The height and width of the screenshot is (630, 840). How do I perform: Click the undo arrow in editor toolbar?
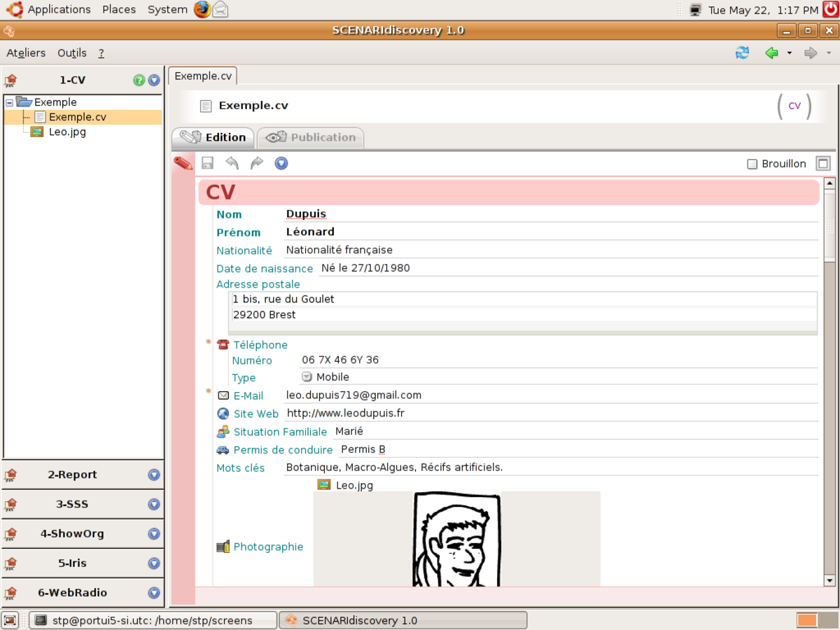[x=232, y=163]
